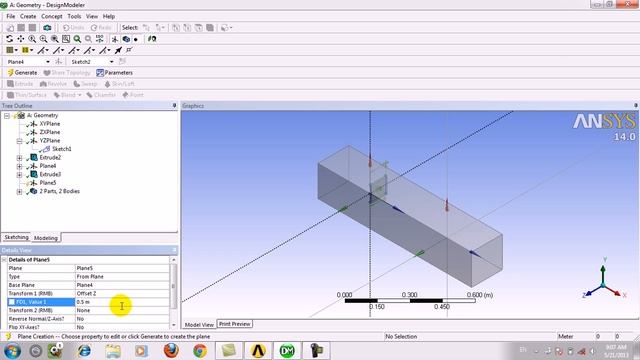Select the Plane5 tree item
The image size is (640, 360).
click(48, 183)
